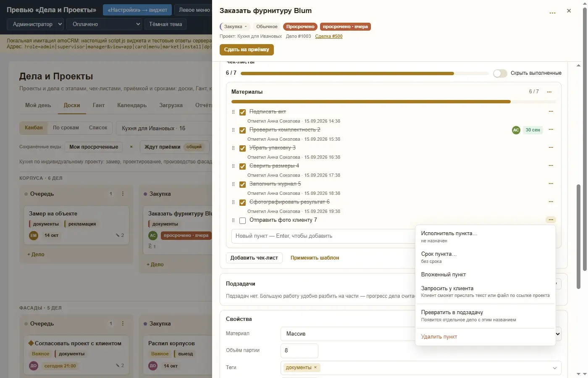Uncheck «Проверить комплектность 2» item
588x378 pixels.
pyautogui.click(x=242, y=130)
